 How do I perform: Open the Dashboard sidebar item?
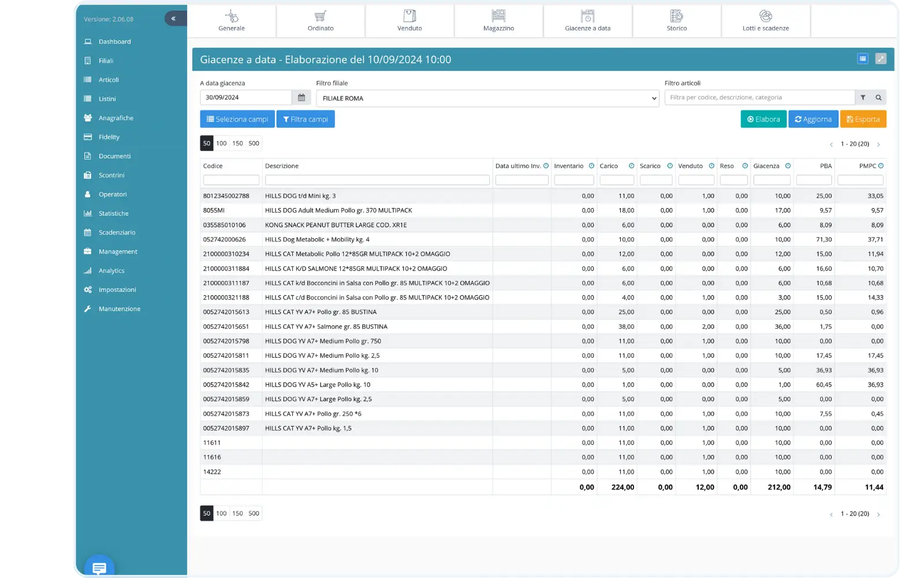point(114,42)
